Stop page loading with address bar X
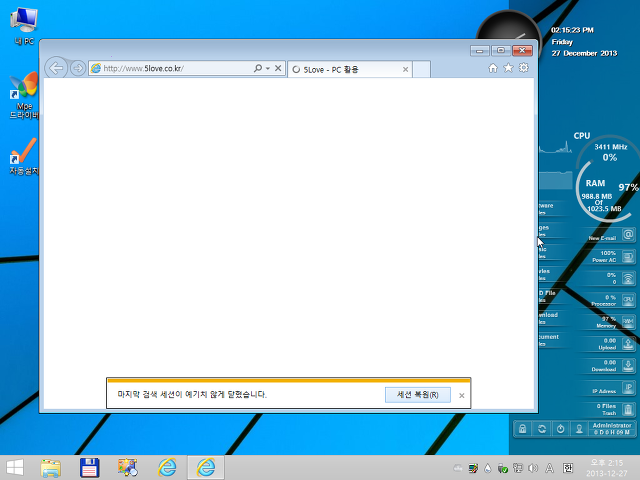The image size is (640, 480). pos(278,68)
